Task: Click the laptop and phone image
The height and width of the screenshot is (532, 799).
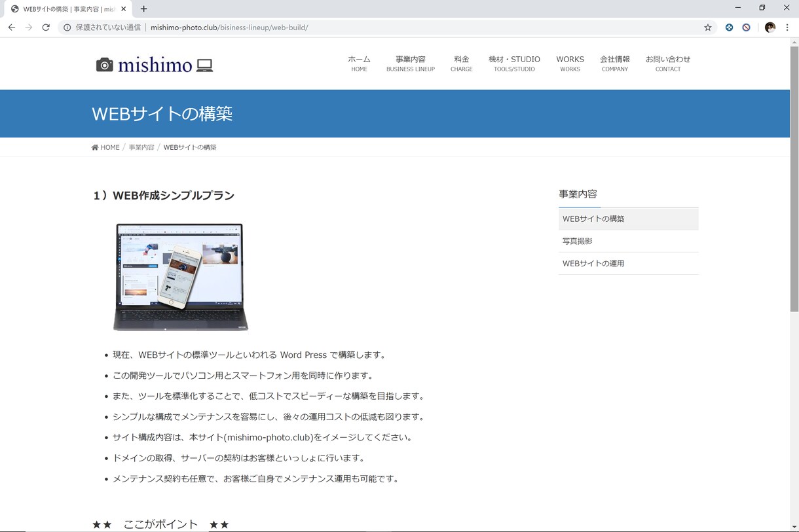Action: [x=181, y=277]
